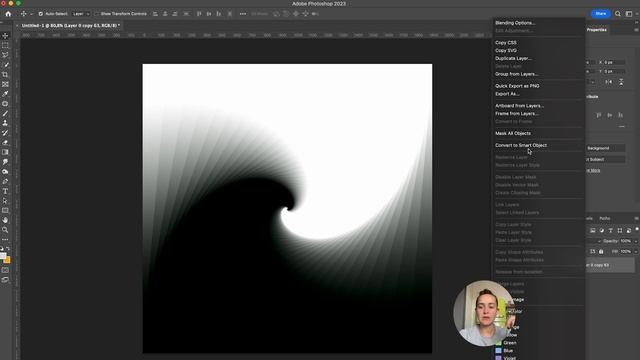The image size is (640, 360).
Task: Select the Layer 0 copy 63 layer row
Action: 610,265
